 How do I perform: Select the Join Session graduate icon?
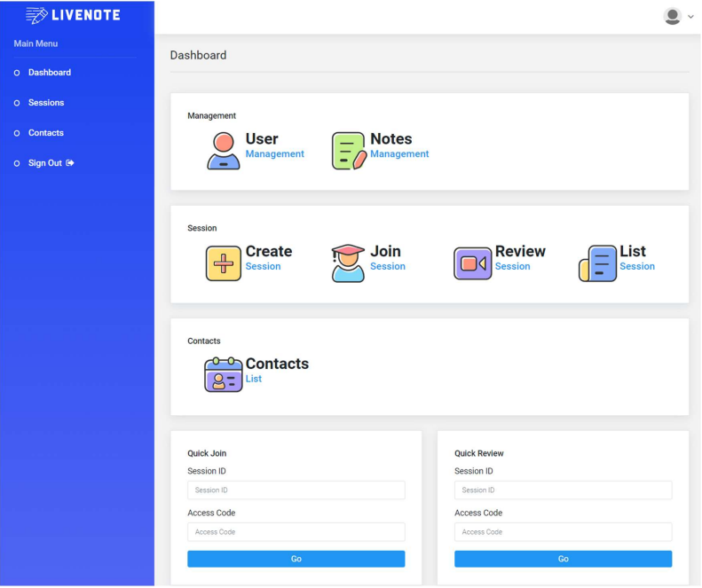[x=348, y=263]
